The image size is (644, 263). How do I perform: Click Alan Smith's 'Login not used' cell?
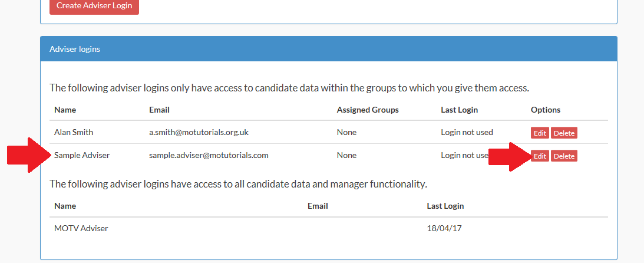tap(467, 132)
